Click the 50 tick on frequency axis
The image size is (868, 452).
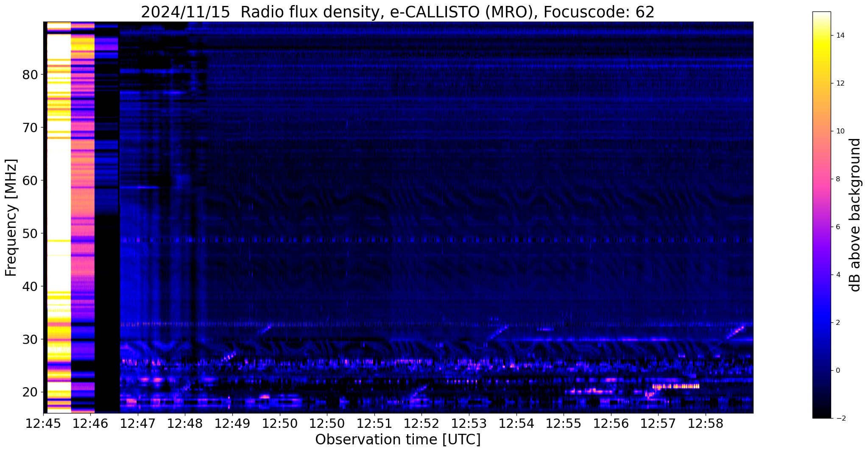pyautogui.click(x=30, y=233)
